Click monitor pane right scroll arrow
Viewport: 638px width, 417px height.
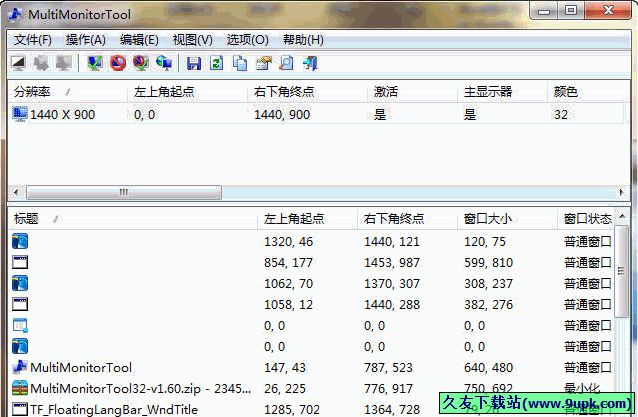[621, 192]
